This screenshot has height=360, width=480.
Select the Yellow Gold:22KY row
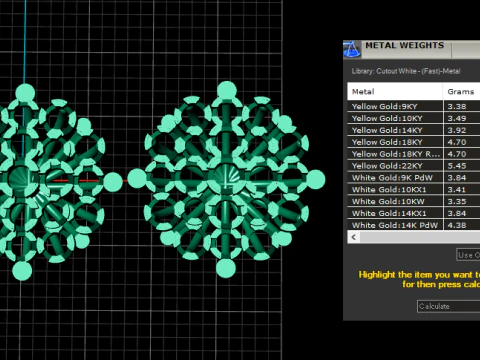tap(414, 166)
